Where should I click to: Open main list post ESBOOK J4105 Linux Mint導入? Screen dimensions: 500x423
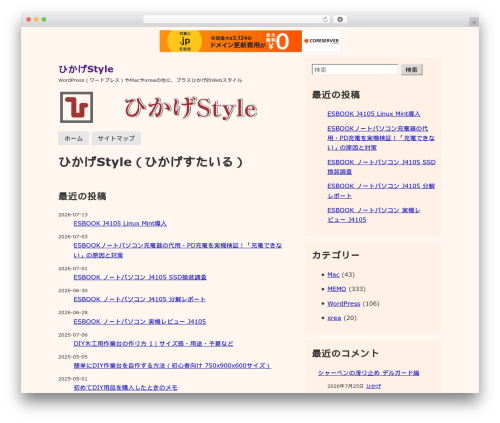coord(120,223)
